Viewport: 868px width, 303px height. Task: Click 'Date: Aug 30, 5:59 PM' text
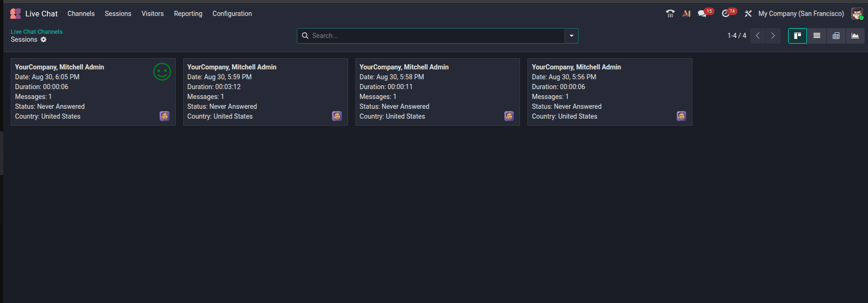click(219, 77)
